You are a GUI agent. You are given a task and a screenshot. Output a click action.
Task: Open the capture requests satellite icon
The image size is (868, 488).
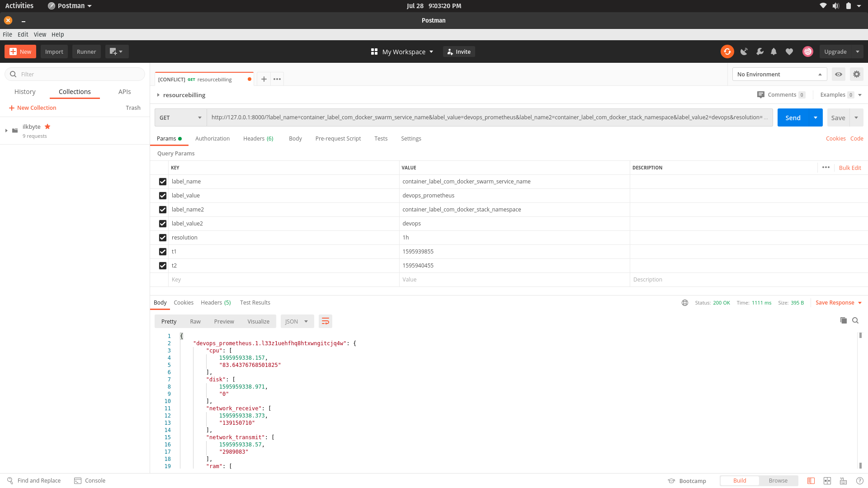[744, 52]
